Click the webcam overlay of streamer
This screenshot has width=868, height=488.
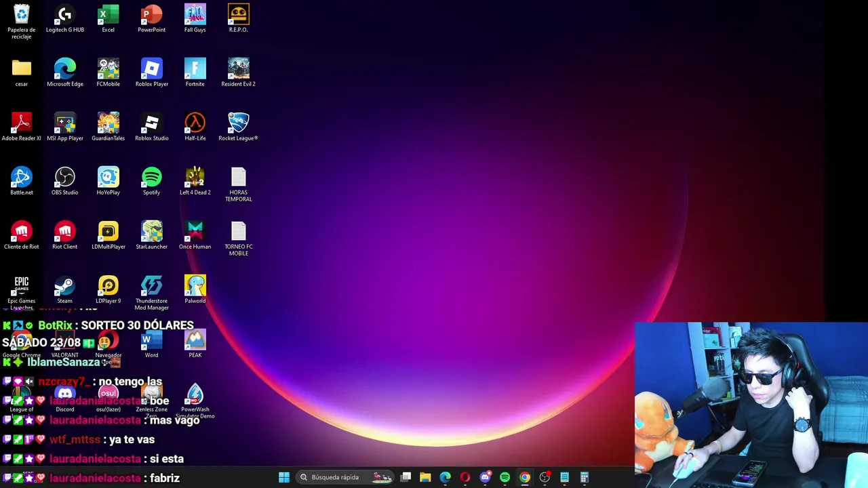point(751,405)
